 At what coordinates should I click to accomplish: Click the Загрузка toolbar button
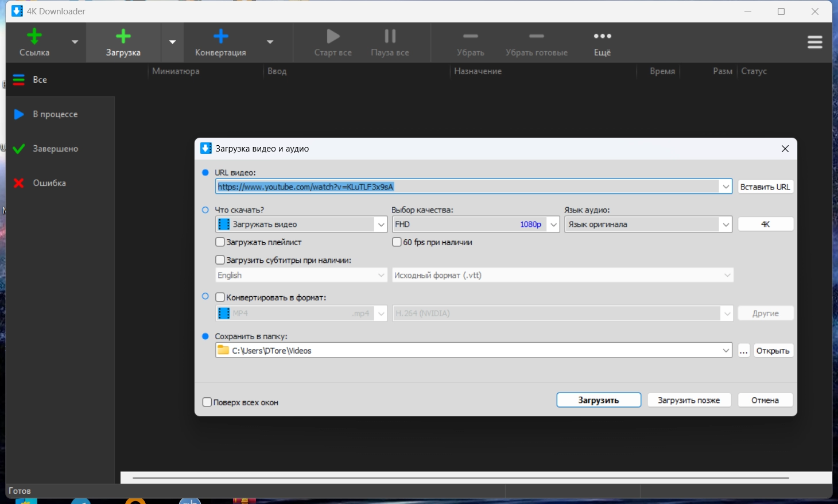(123, 43)
